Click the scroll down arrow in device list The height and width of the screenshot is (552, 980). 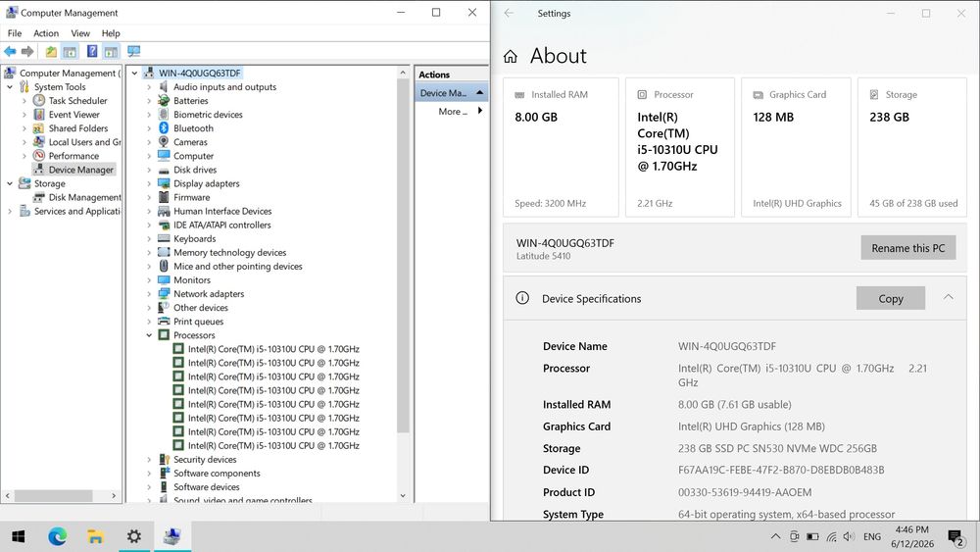[403, 495]
